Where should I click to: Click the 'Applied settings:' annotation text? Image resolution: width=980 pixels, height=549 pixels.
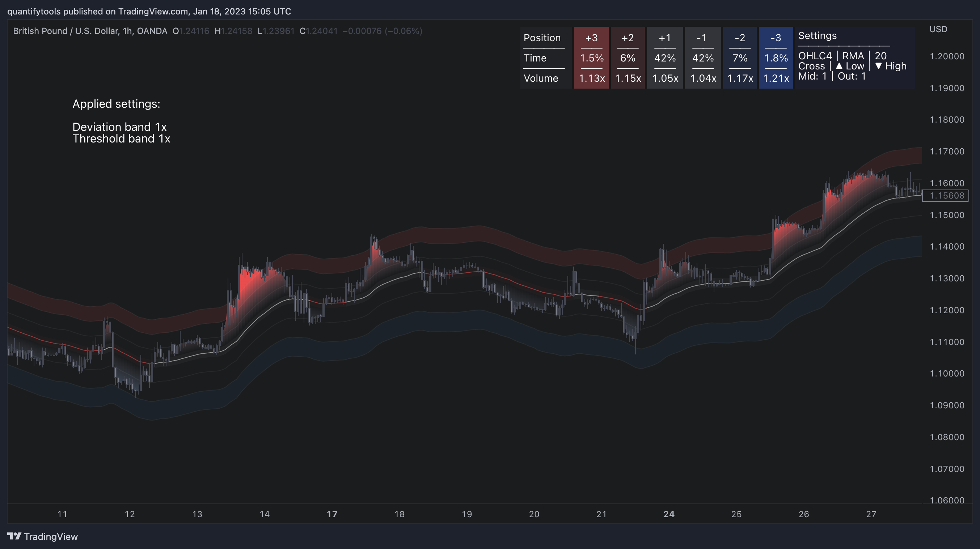117,104
